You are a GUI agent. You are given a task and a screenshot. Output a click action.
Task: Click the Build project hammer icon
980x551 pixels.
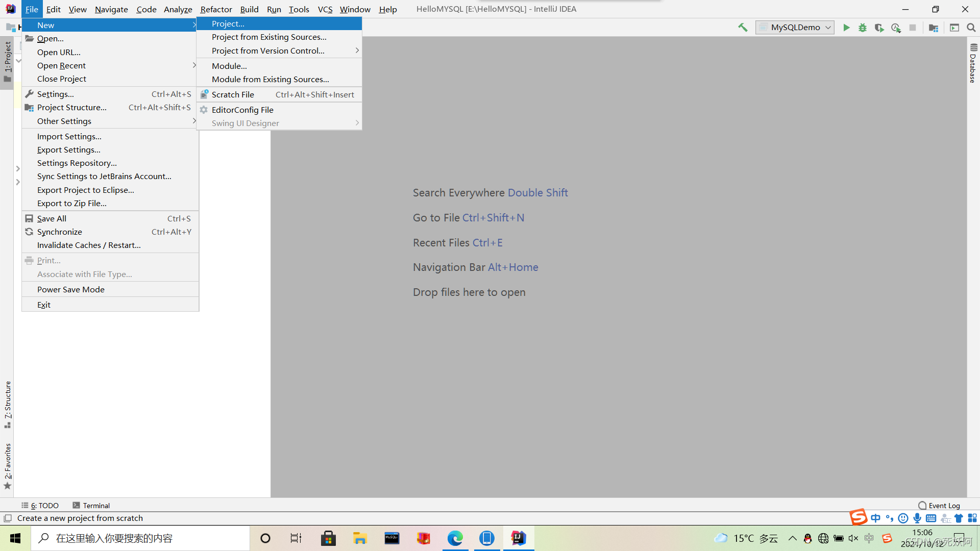pos(743,28)
